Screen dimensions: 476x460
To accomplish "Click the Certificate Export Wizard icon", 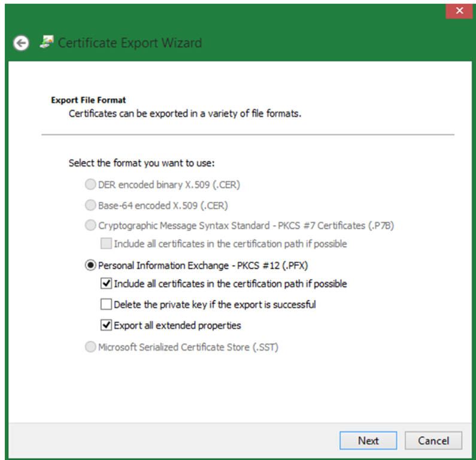I will (x=47, y=42).
